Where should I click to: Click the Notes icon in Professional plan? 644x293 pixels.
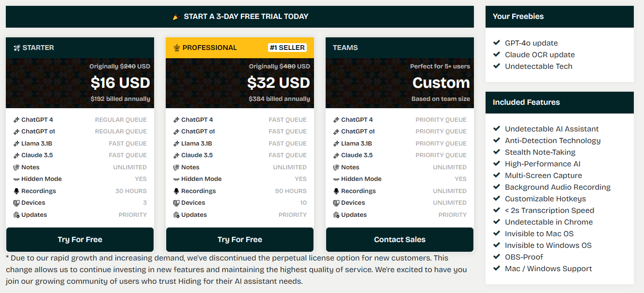coord(176,167)
